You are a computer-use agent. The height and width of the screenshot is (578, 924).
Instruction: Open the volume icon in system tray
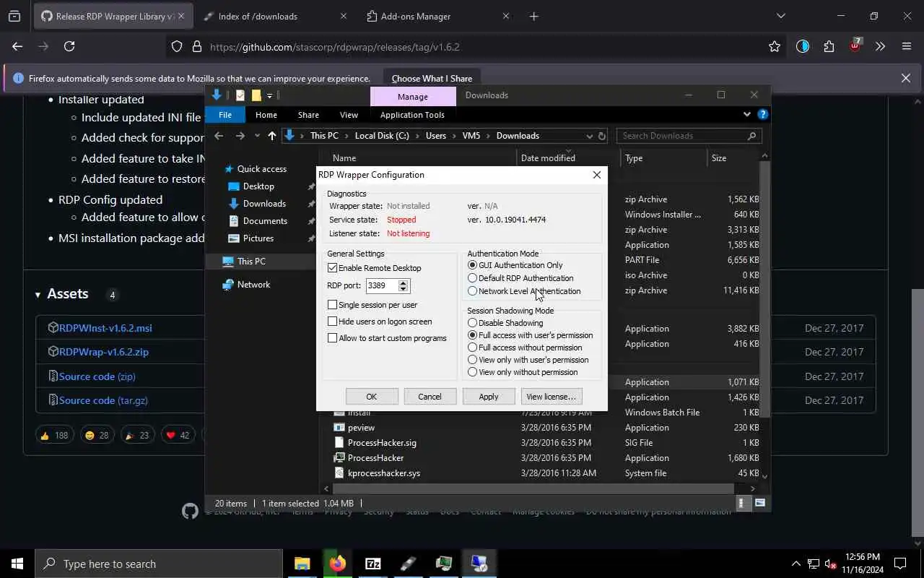tap(830, 564)
